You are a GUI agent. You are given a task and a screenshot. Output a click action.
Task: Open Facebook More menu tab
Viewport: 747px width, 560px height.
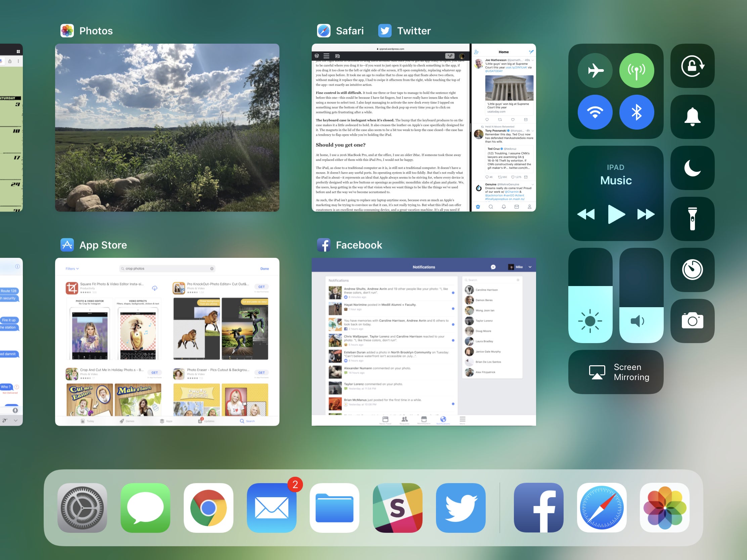point(462,420)
